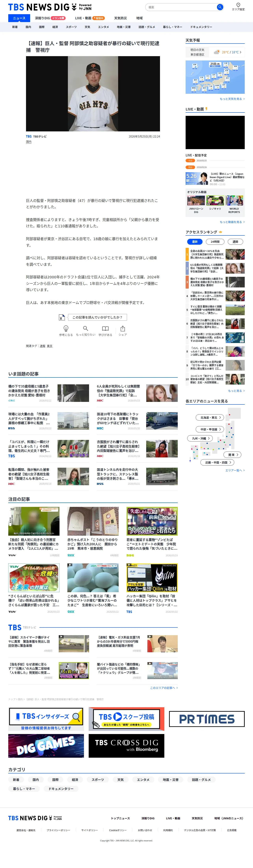Open the プライバシーポリシー footer link

point(58,830)
